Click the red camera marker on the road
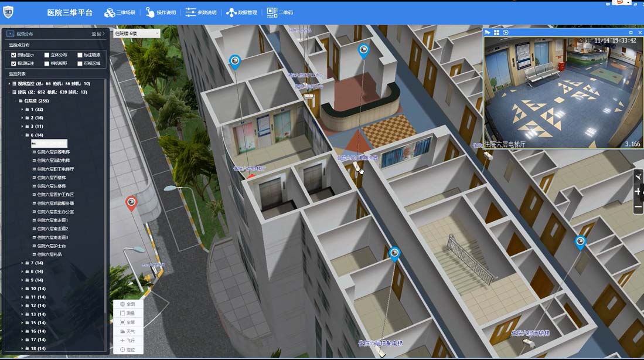This screenshot has height=360, width=644. pos(131,203)
